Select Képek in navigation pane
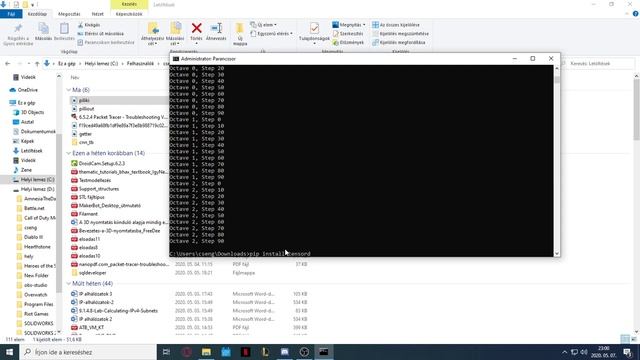 [x=27, y=141]
